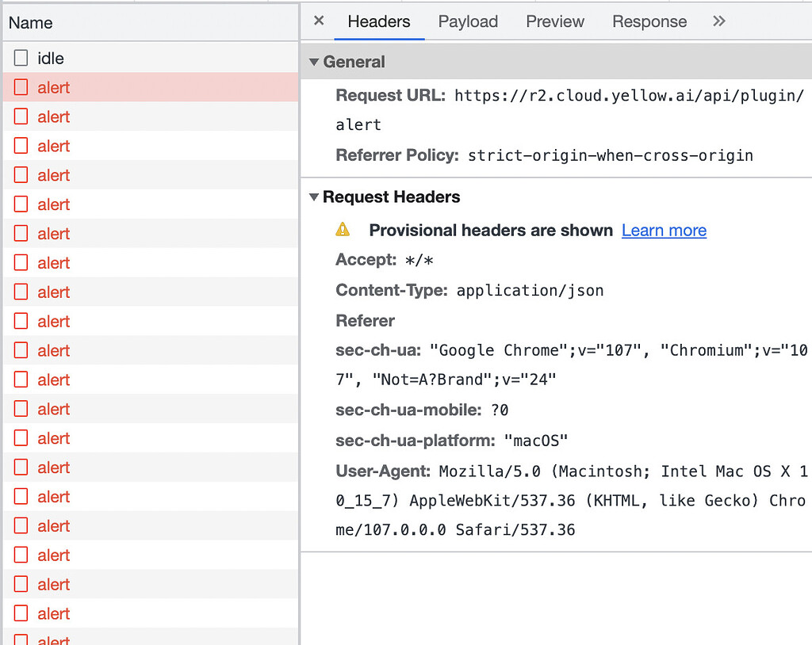Select the highlighted alert request
This screenshot has height=645, width=812.
tap(53, 87)
